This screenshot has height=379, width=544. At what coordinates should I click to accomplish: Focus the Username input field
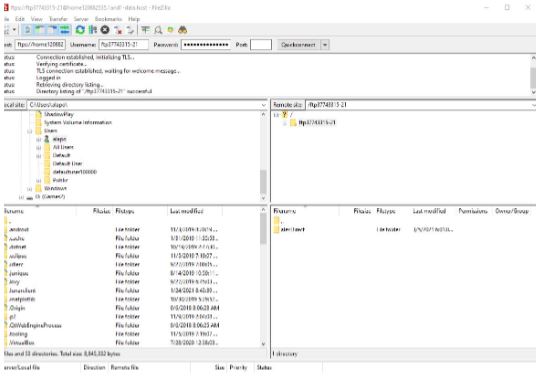(124, 45)
